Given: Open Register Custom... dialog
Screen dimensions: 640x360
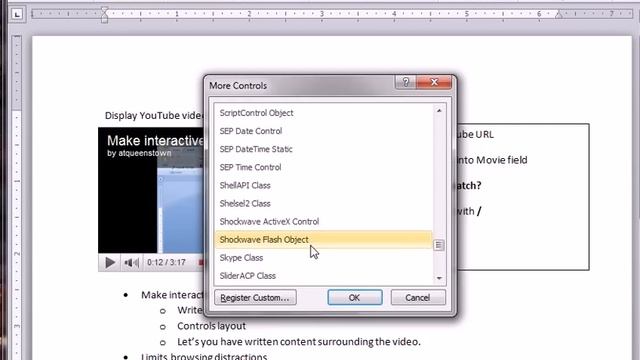Looking at the screenshot, I should (255, 298).
